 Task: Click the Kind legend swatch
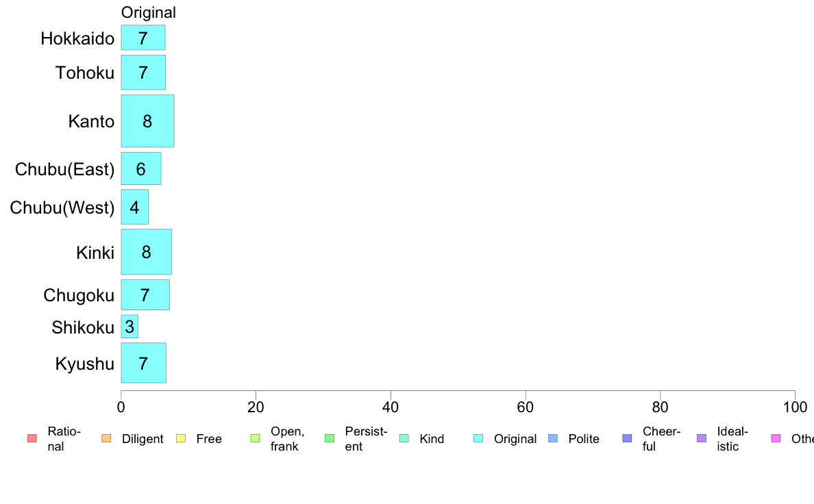(x=404, y=438)
